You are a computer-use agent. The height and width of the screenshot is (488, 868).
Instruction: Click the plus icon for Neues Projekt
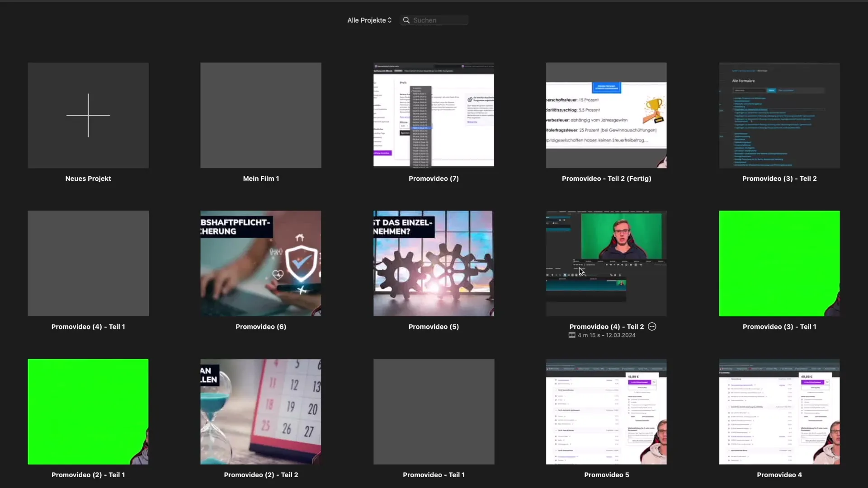point(88,115)
